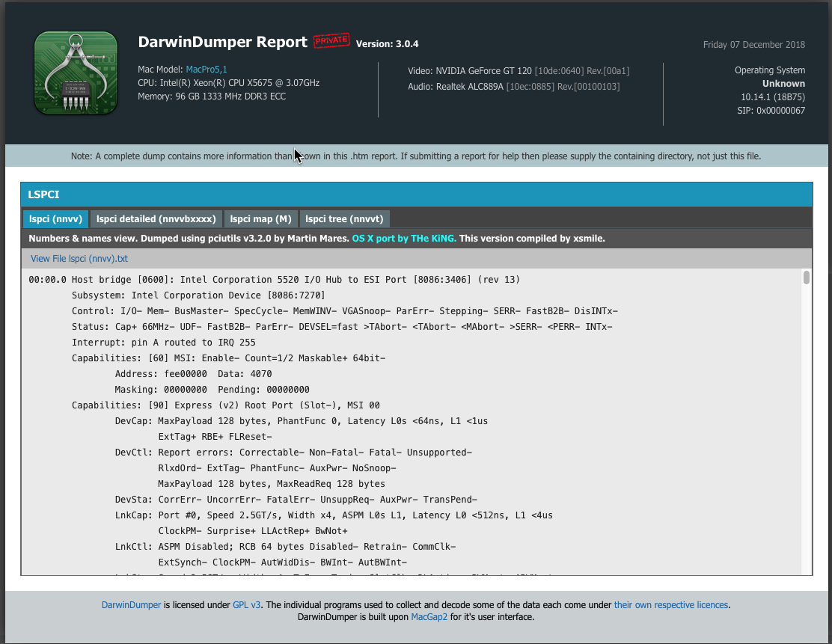The image size is (832, 644).
Task: Follow their own respective licences link
Action: pos(671,605)
